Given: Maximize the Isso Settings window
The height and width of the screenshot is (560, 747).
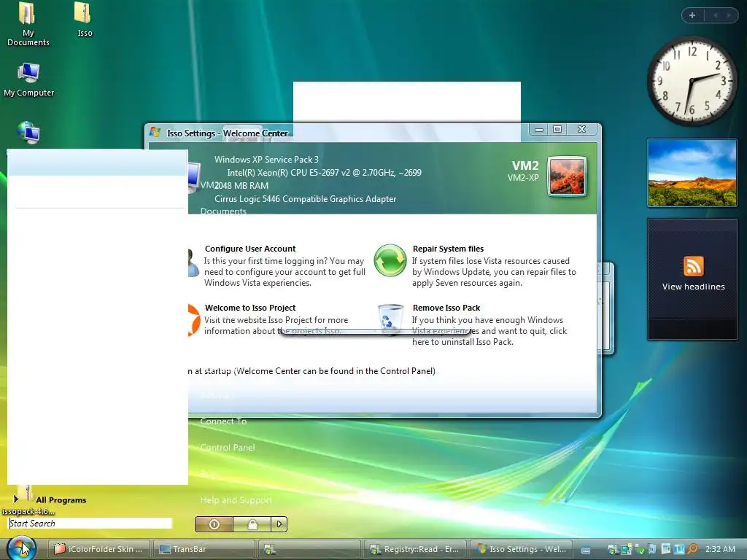Looking at the screenshot, I should 557,130.
